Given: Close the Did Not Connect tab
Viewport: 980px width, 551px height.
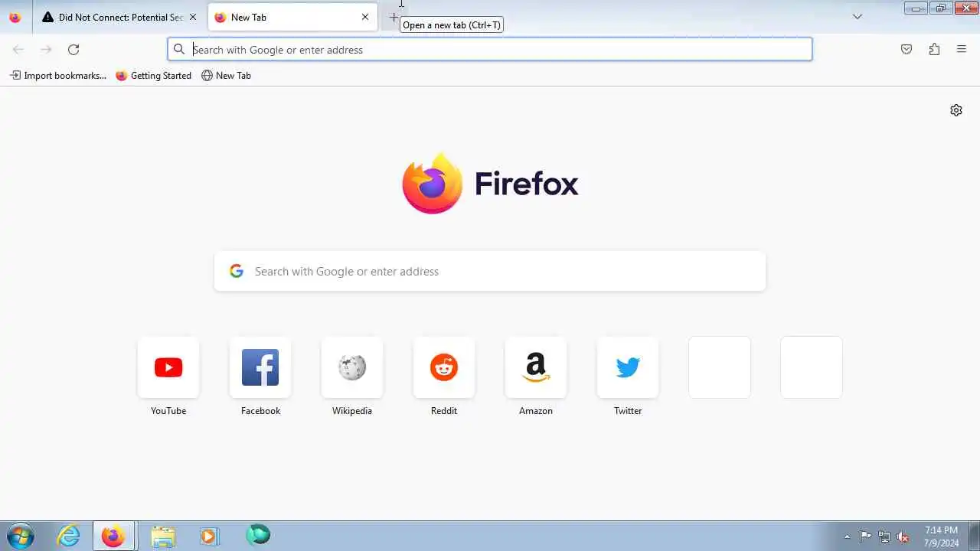Looking at the screenshot, I should (x=193, y=17).
